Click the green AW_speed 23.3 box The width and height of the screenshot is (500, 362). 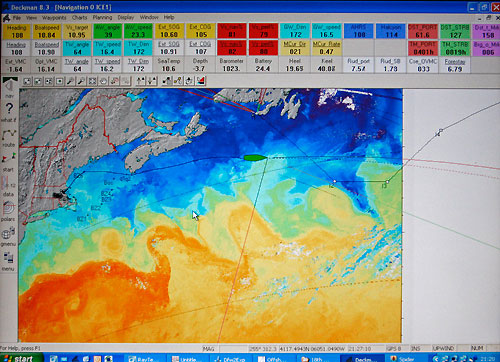138,31
